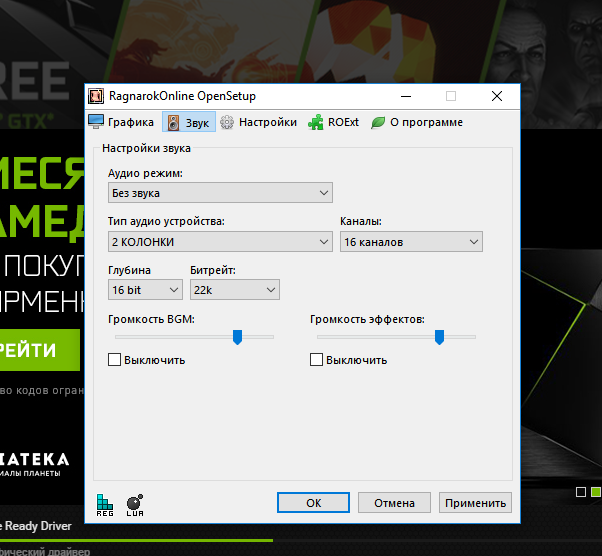
Task: Toggle Выключить checkbox under Громкость BGM
Action: [114, 360]
